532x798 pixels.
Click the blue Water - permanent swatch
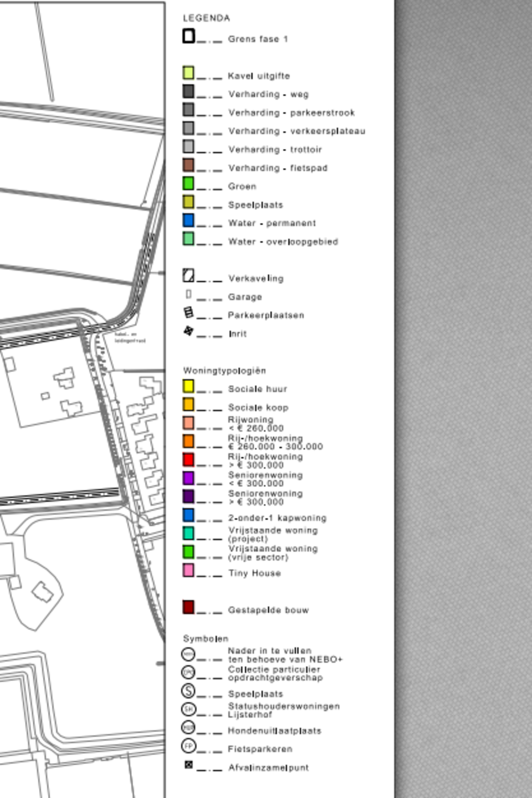(188, 220)
